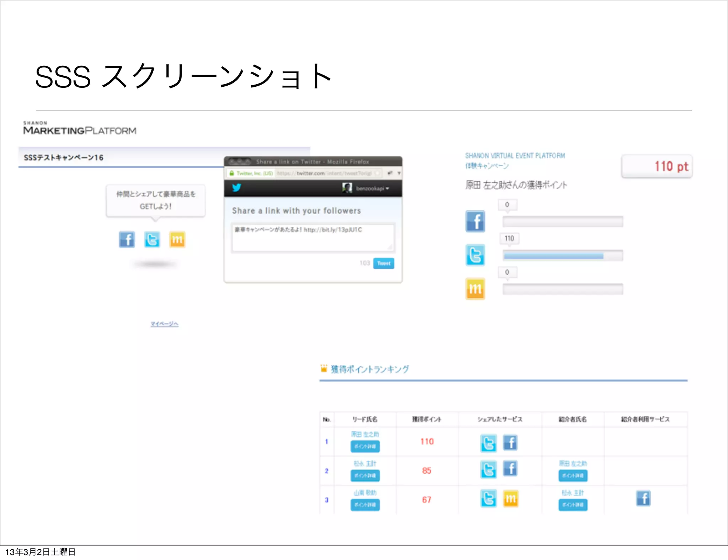
Task: Click the tweet message text box
Action: pos(313,237)
